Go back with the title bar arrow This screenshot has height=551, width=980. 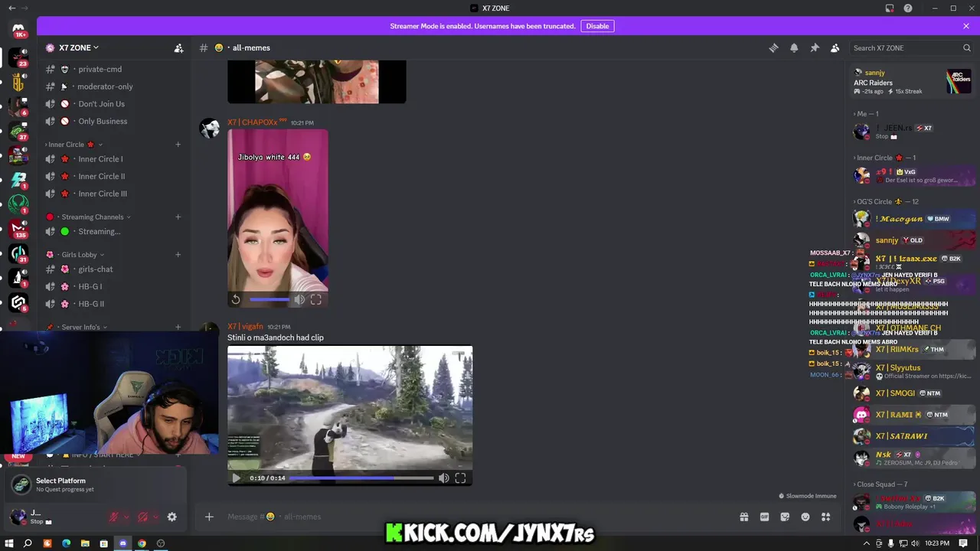(x=11, y=8)
